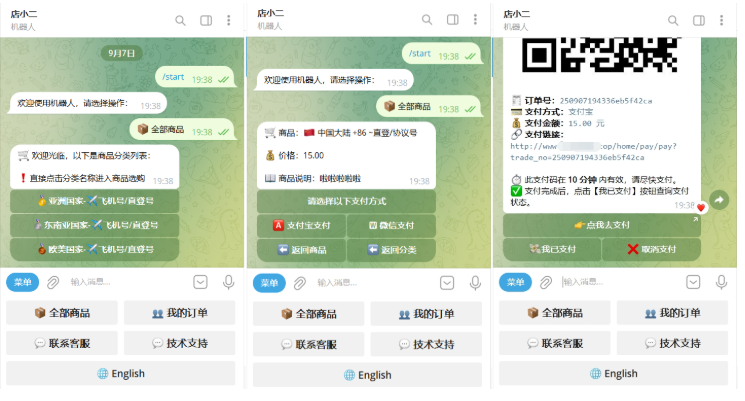Click 点我去支付 button
This screenshot has width=745, height=401.
pyautogui.click(x=602, y=225)
